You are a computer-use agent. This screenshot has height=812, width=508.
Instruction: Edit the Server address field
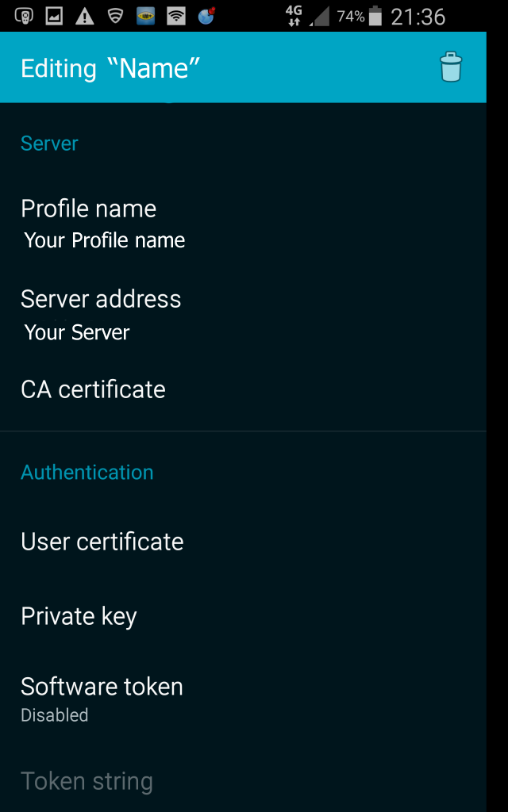[101, 314]
